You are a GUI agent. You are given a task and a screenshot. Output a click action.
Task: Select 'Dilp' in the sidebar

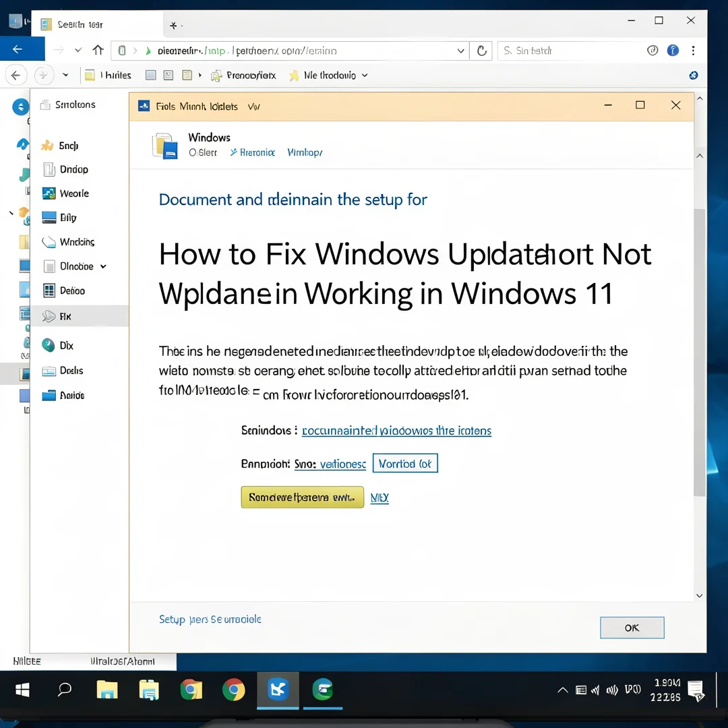click(59, 217)
